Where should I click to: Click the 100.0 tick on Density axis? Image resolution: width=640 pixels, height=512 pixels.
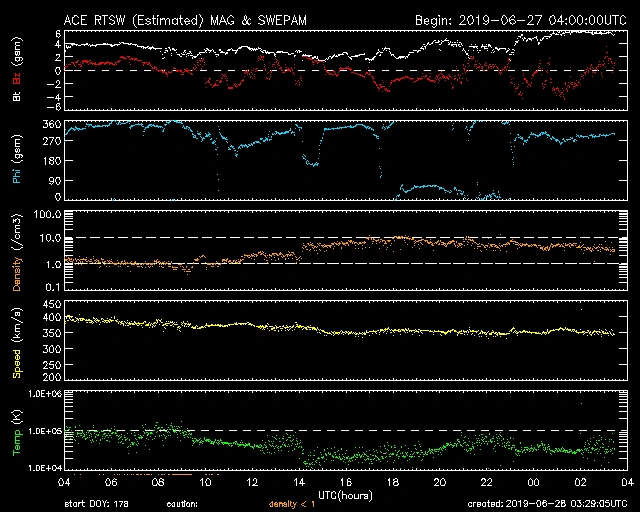click(46, 215)
